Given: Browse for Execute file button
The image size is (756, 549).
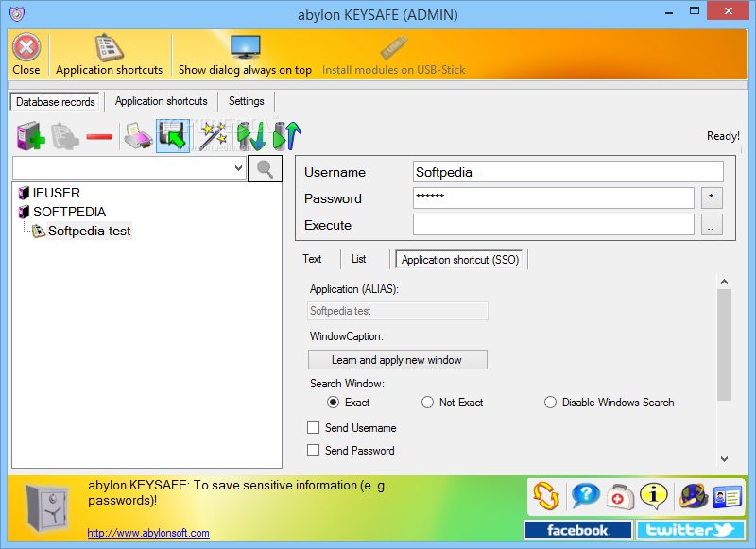Looking at the screenshot, I should (x=712, y=225).
